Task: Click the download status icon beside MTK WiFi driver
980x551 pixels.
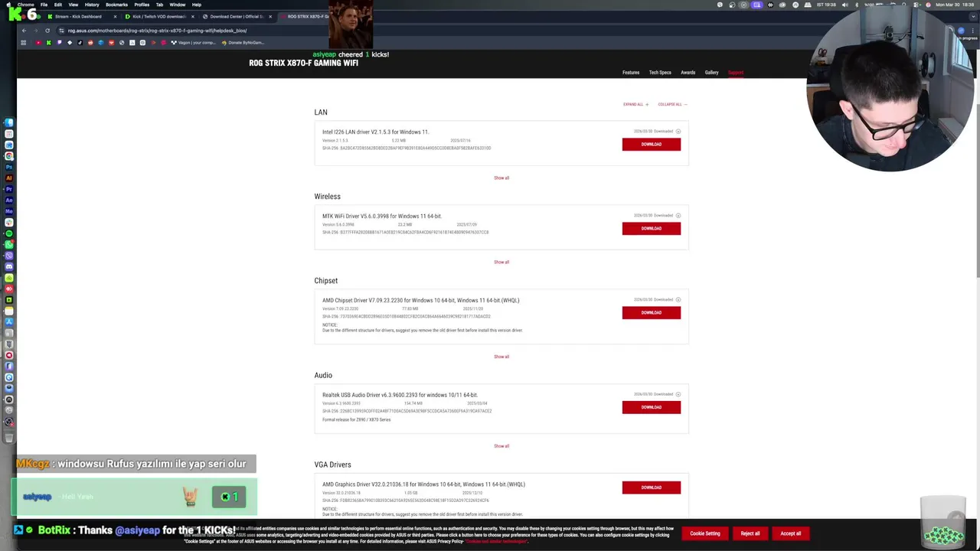Action: coord(678,216)
